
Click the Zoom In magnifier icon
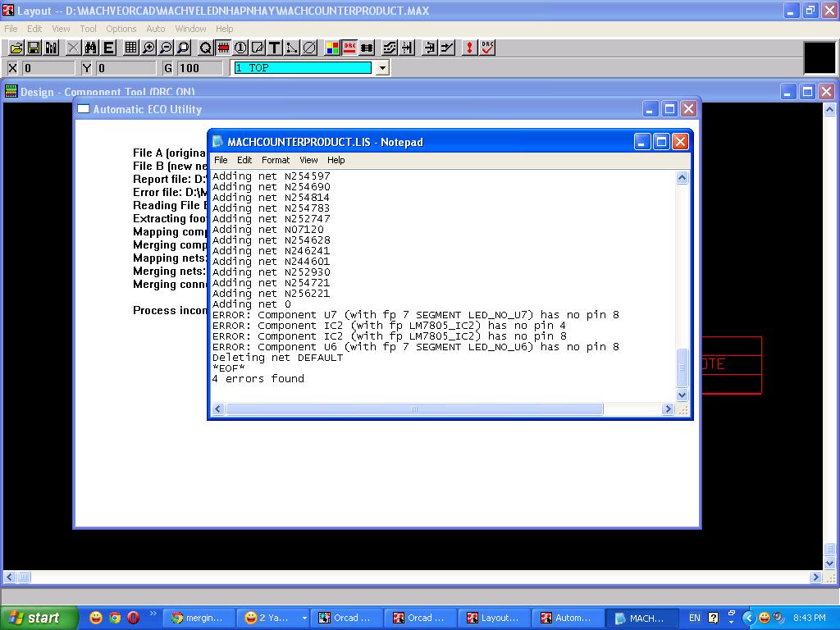click(148, 48)
